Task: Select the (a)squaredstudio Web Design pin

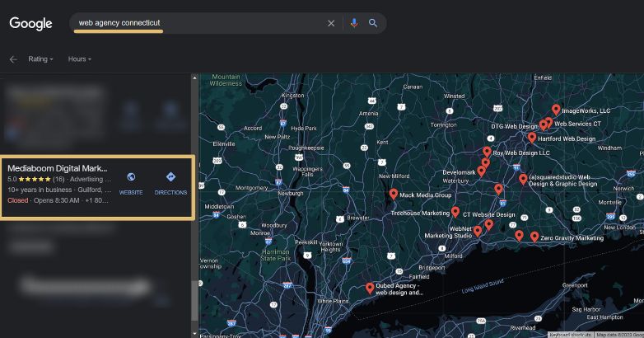Action: click(523, 179)
